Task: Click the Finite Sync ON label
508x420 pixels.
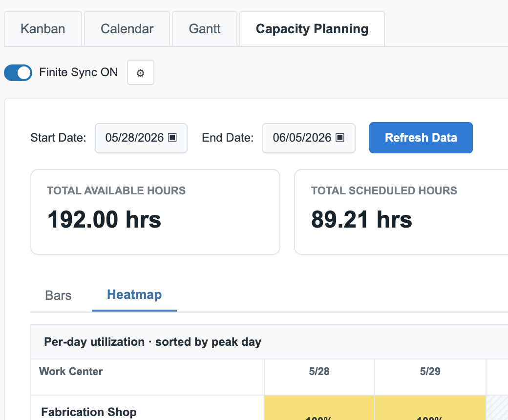Action: click(x=79, y=72)
